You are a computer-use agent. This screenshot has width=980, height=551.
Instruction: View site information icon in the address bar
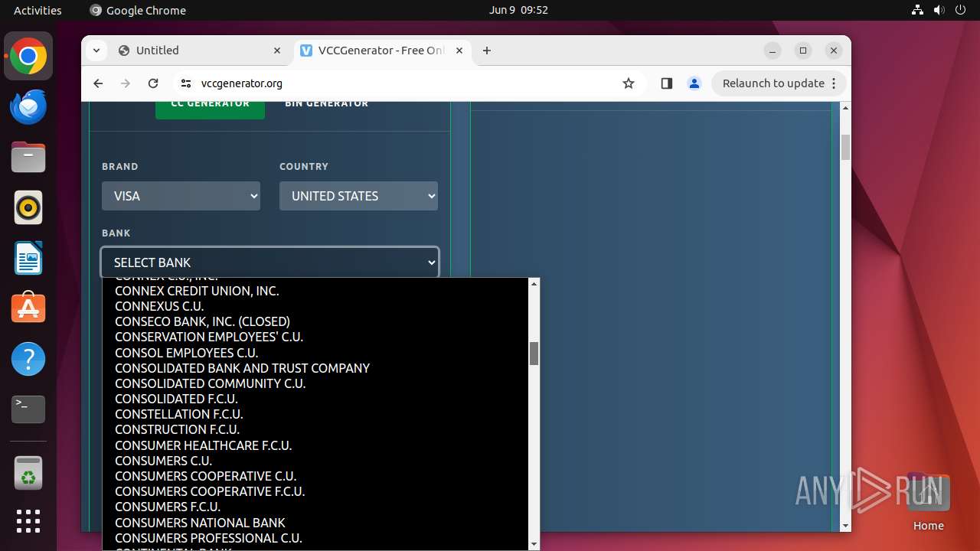point(185,83)
